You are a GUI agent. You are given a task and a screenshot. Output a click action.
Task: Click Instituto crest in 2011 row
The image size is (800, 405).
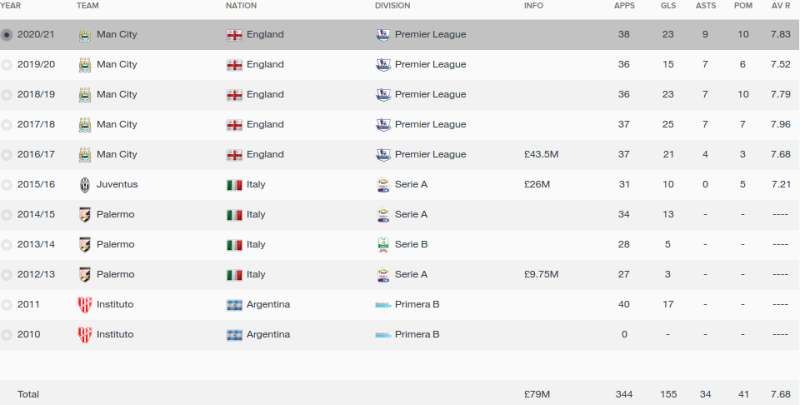85,305
